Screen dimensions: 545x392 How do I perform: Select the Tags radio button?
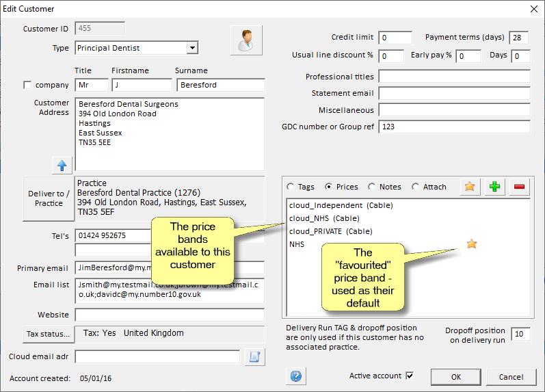pyautogui.click(x=291, y=187)
